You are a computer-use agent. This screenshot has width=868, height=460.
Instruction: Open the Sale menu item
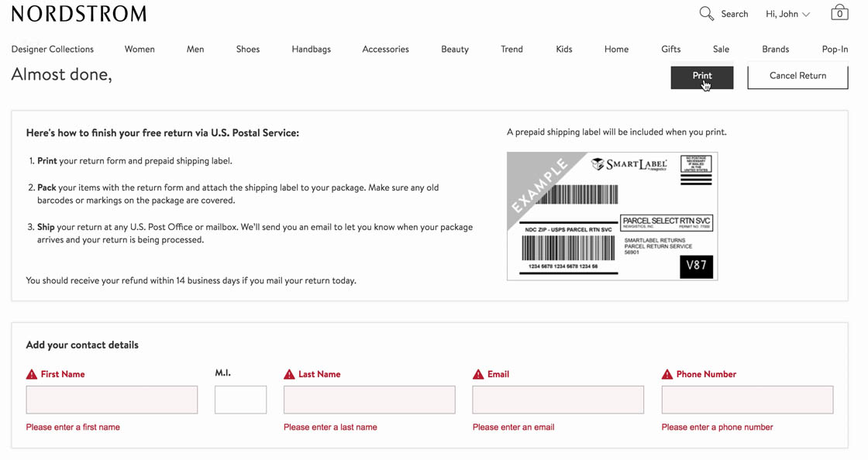[x=721, y=49]
